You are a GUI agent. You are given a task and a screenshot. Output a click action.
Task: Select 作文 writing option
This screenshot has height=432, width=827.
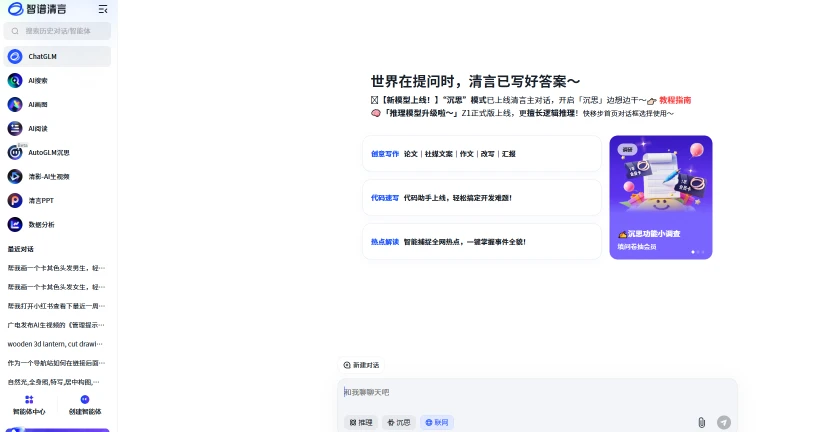[x=467, y=154]
